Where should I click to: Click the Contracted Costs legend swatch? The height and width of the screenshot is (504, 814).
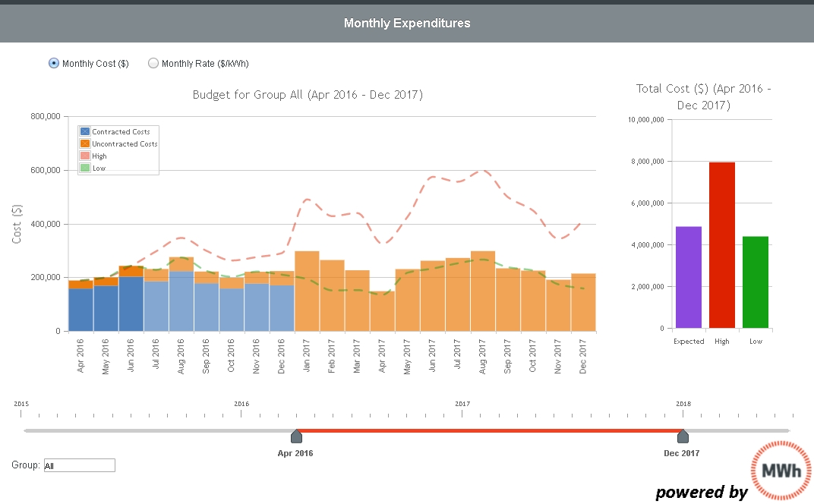click(x=86, y=131)
